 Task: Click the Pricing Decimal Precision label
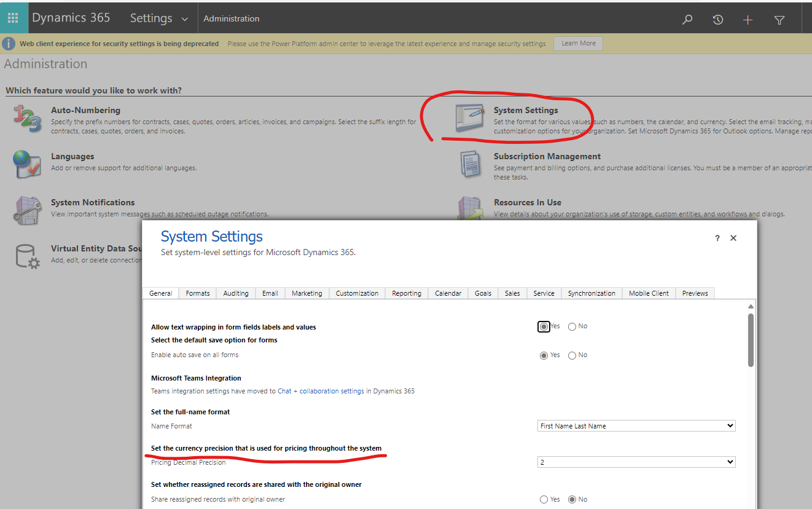[x=189, y=462]
